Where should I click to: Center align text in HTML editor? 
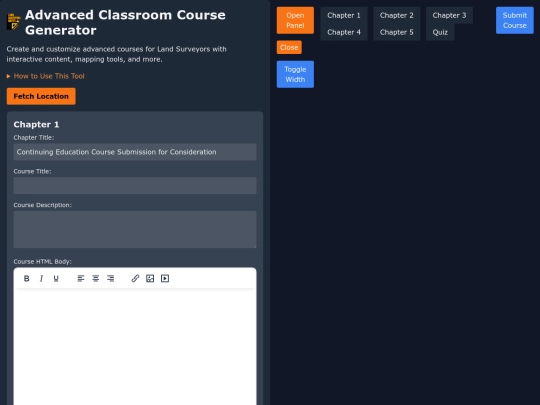click(96, 278)
